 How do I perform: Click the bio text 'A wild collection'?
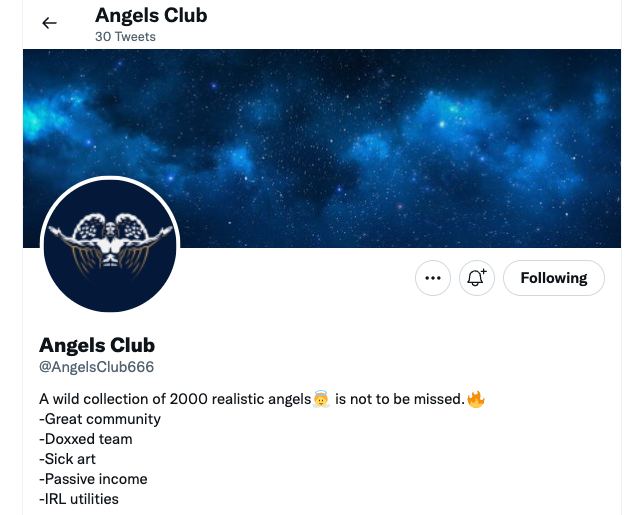94,399
